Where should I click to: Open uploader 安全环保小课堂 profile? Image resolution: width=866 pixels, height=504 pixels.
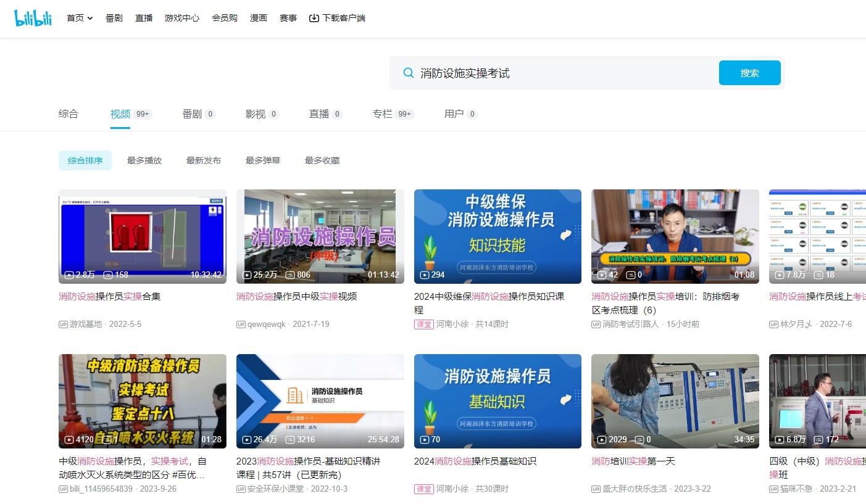275,489
